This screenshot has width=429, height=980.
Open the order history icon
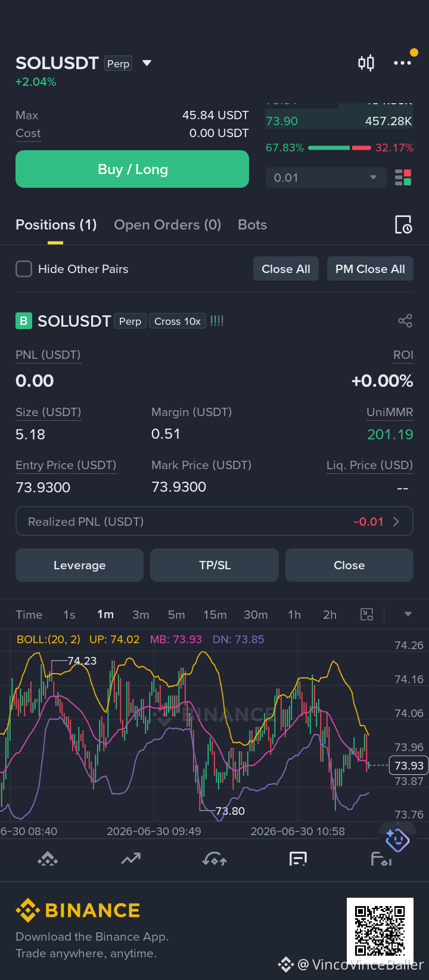point(403,225)
